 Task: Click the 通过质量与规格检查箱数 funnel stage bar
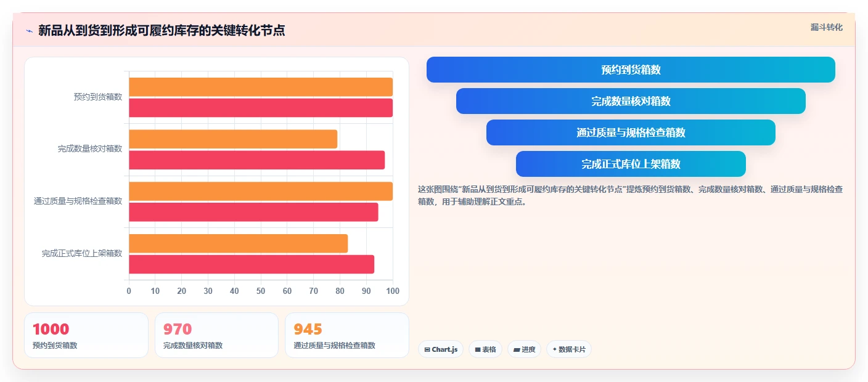[x=631, y=132]
